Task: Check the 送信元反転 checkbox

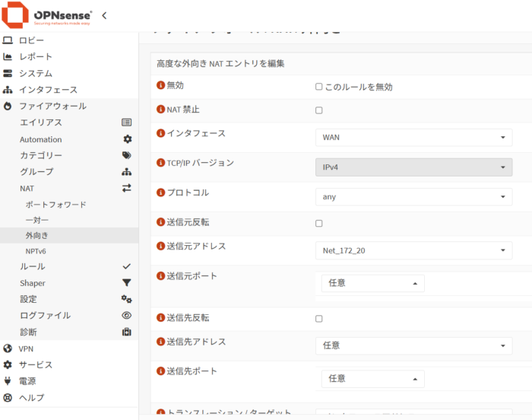Action: click(x=319, y=224)
